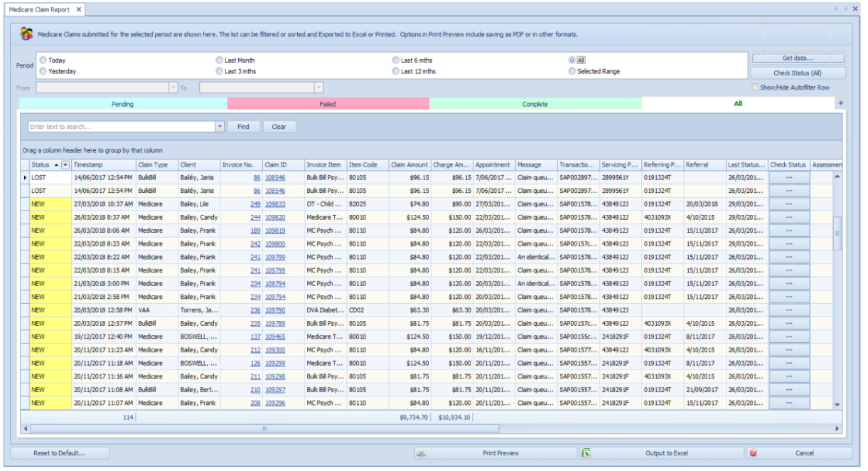Click the Medicare Claims people icon

click(26, 34)
